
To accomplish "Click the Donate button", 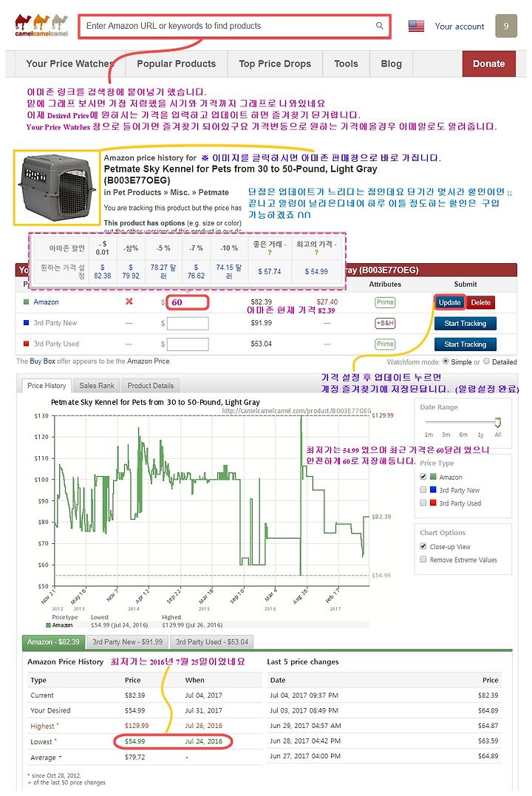I will pyautogui.click(x=488, y=64).
